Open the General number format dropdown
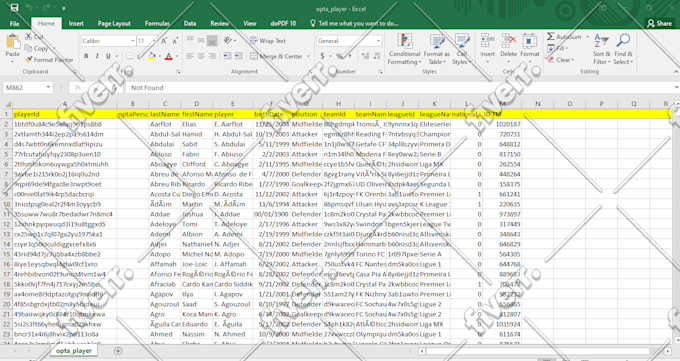The height and width of the screenshot is (361, 680). (378, 41)
